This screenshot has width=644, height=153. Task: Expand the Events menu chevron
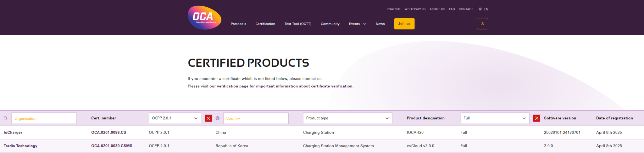365,24
